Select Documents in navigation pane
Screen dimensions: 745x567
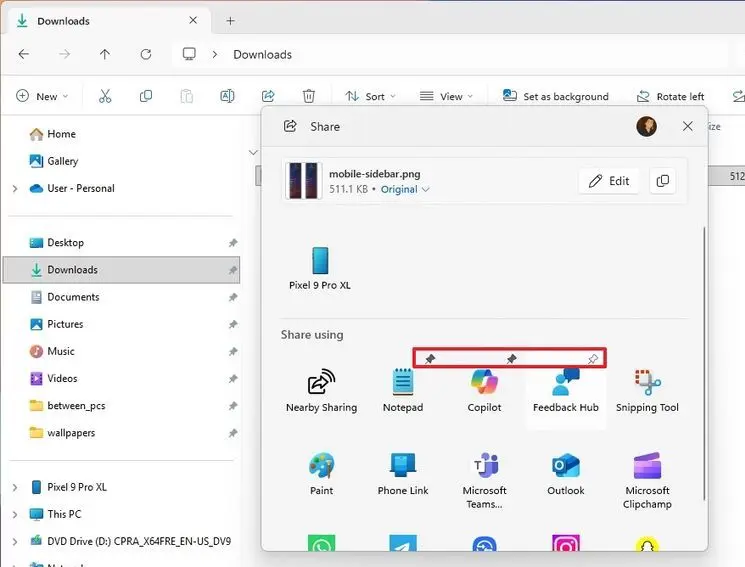[73, 297]
